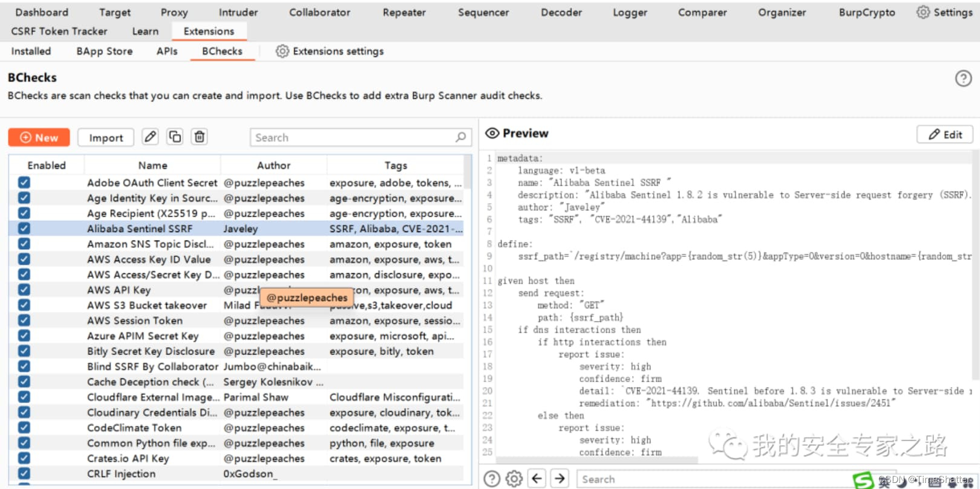Click the edit pencil icon in BChecks toolbar
This screenshot has width=980, height=489.
point(151,137)
